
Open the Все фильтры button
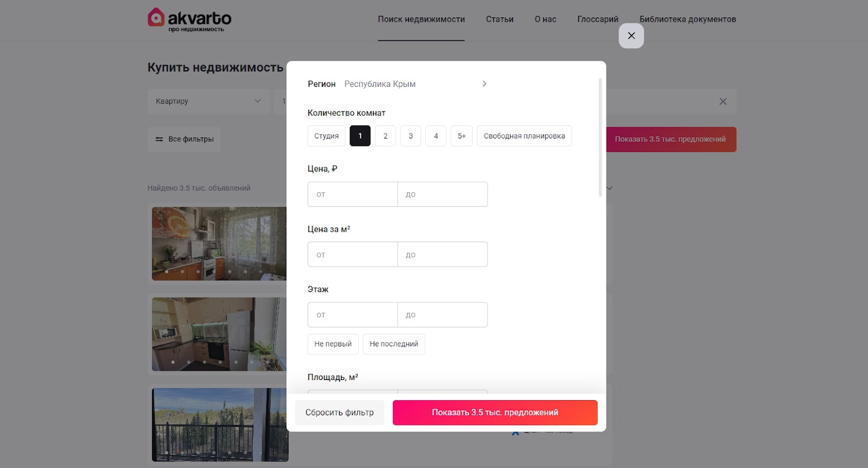click(x=184, y=140)
